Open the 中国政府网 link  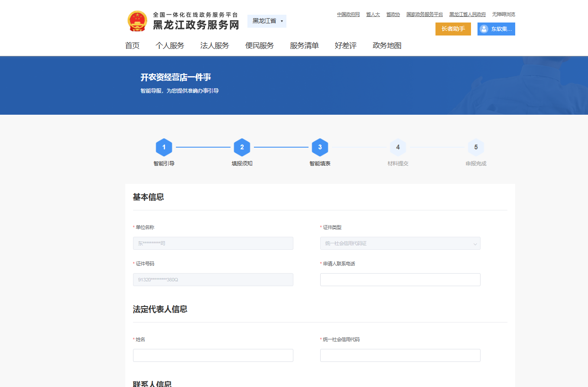(x=348, y=14)
